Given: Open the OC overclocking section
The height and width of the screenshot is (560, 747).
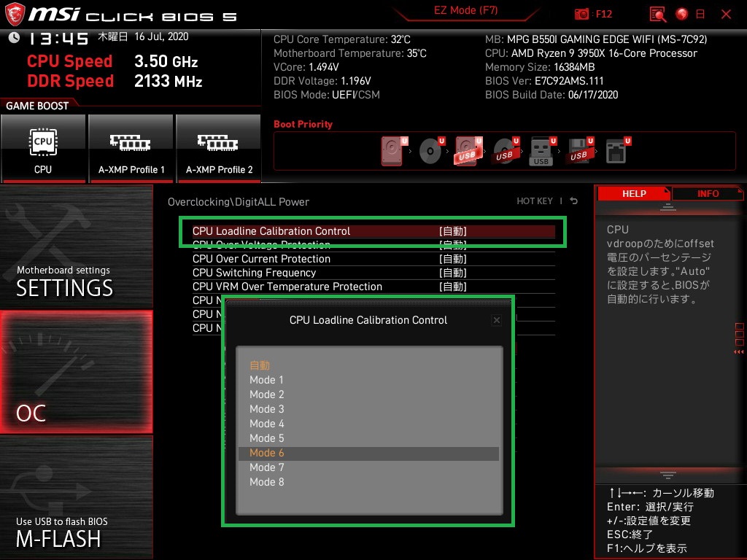Looking at the screenshot, I should point(76,372).
